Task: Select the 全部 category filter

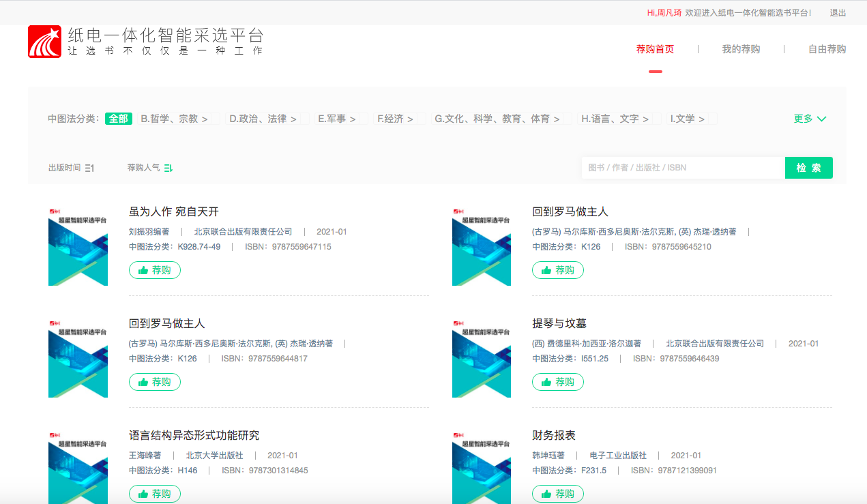Action: [118, 119]
